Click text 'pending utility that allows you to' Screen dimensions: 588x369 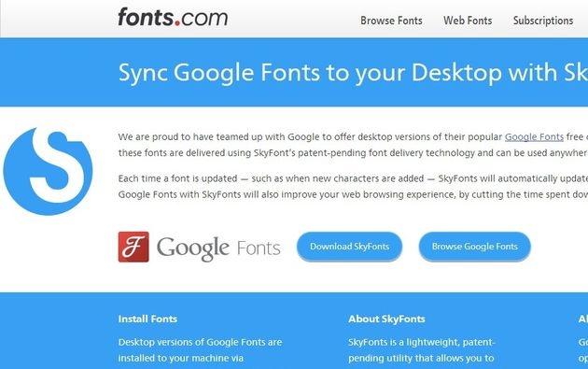click(x=421, y=359)
